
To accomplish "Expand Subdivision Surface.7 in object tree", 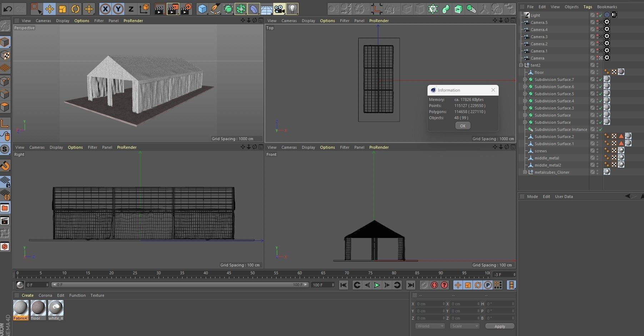I will point(525,80).
